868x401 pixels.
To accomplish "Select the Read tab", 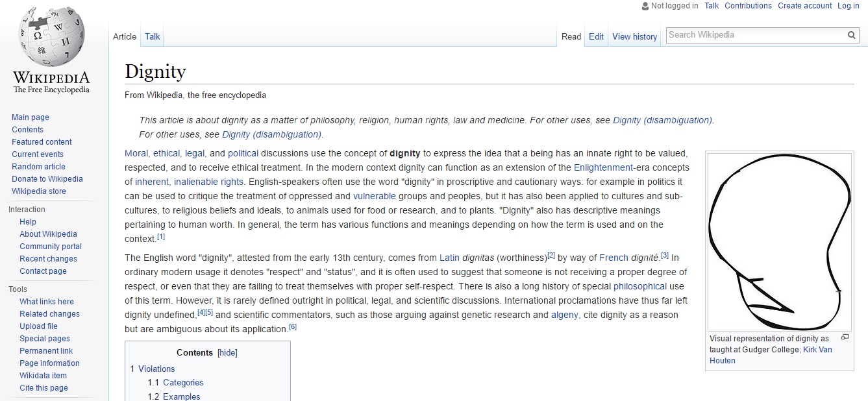I will click(x=571, y=36).
